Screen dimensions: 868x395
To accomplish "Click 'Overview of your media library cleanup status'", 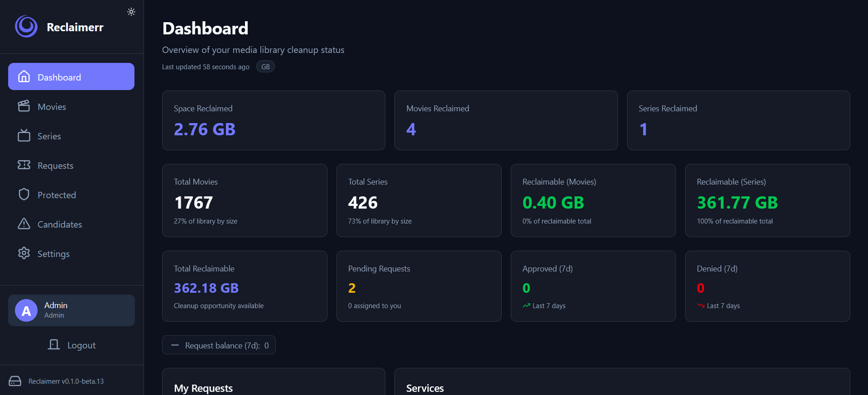I will (x=253, y=50).
